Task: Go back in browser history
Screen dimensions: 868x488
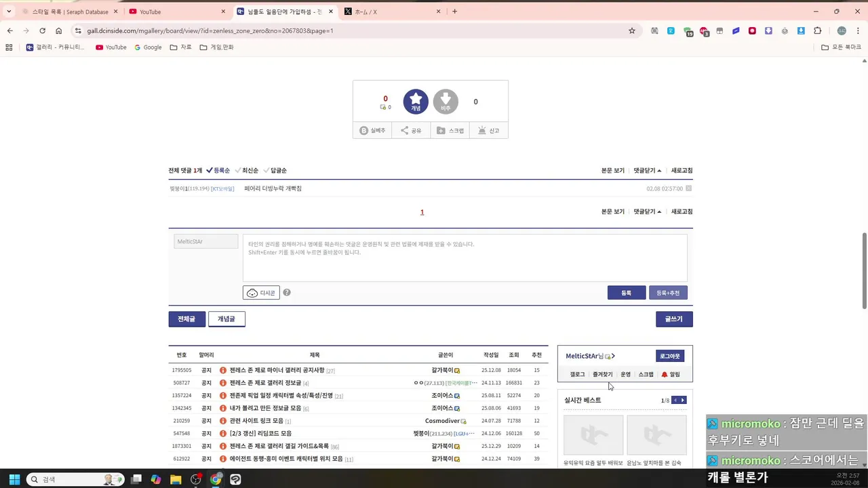Action: click(9, 30)
